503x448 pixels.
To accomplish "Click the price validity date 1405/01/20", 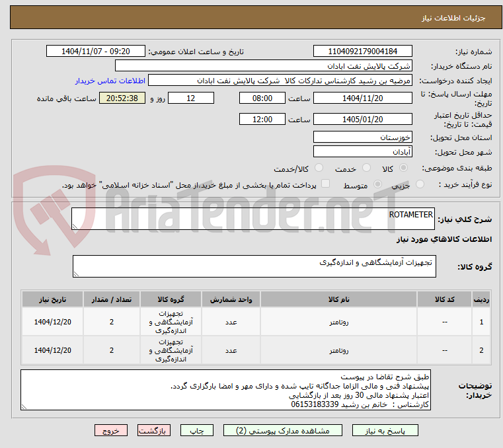I will pyautogui.click(x=362, y=120).
